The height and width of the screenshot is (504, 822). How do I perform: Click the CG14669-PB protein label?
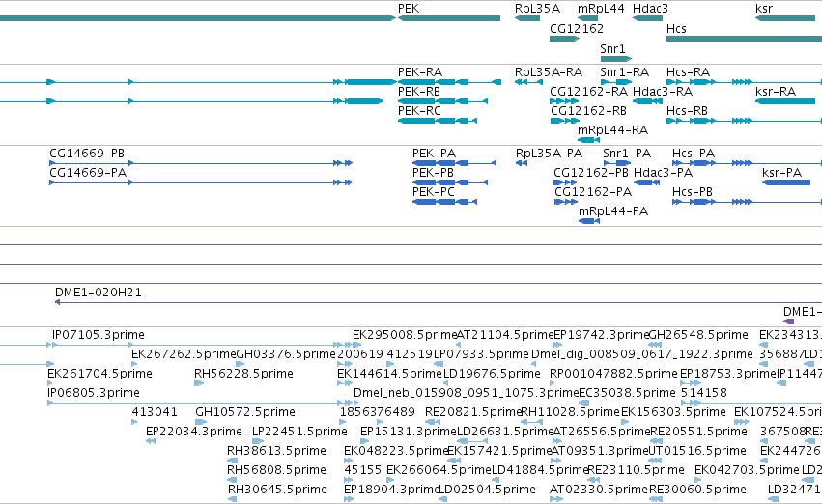coord(87,153)
